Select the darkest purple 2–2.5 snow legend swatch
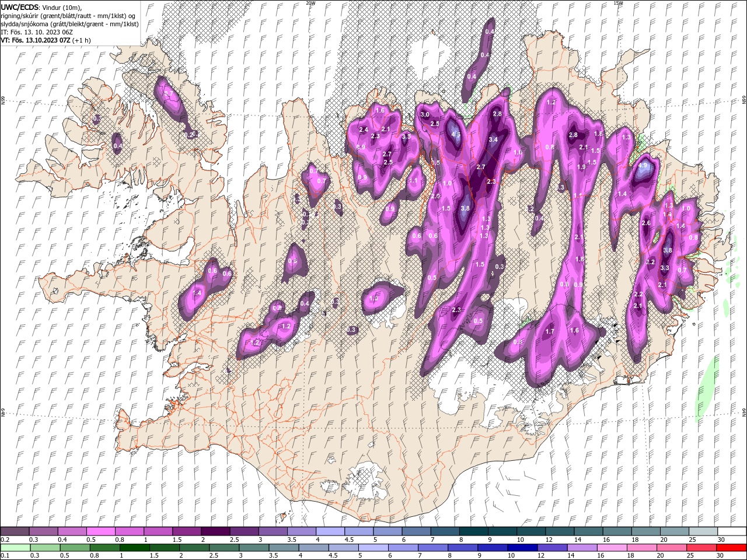The height and width of the screenshot is (560, 747). point(215,531)
